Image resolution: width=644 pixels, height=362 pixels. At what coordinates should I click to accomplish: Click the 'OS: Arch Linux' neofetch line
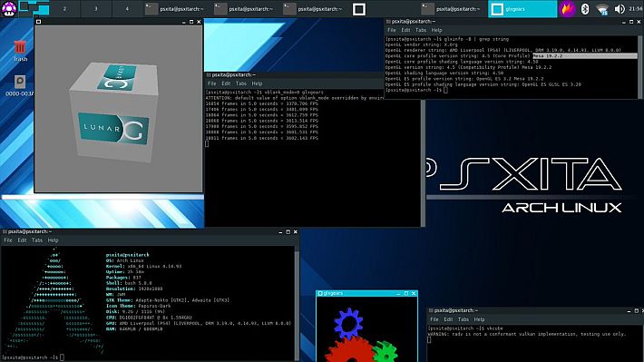pos(124,260)
